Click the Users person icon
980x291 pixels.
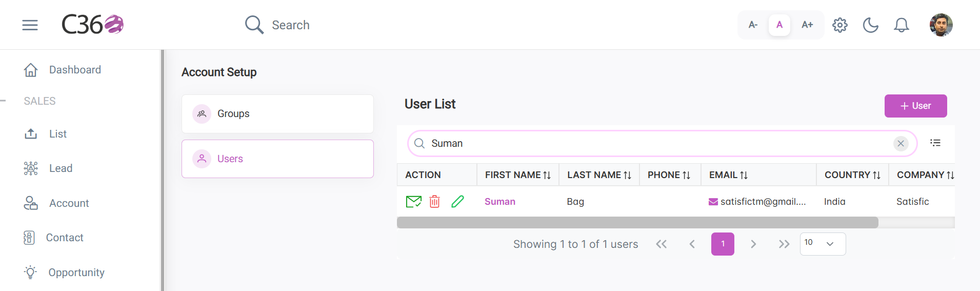(x=202, y=159)
